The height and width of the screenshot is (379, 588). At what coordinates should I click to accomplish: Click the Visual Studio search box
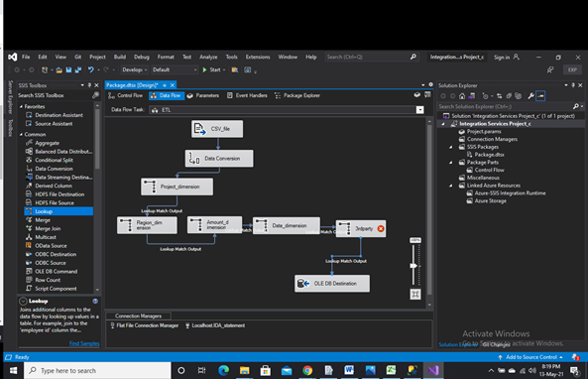click(371, 57)
